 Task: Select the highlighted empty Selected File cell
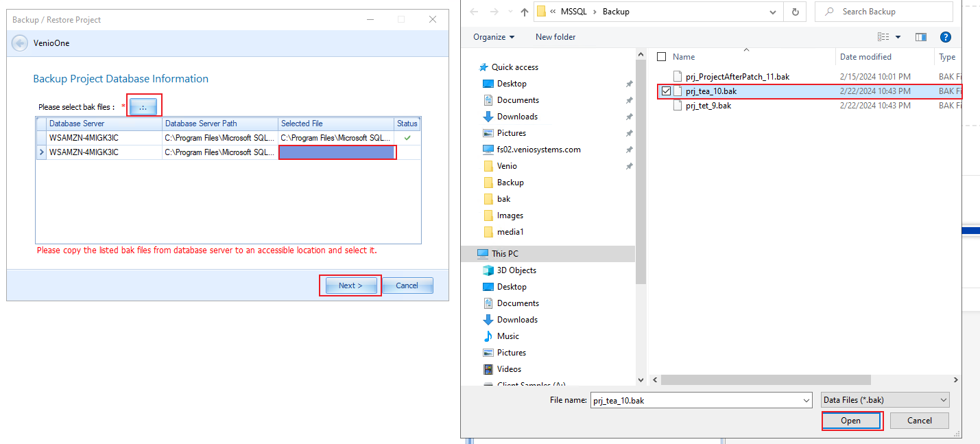337,152
